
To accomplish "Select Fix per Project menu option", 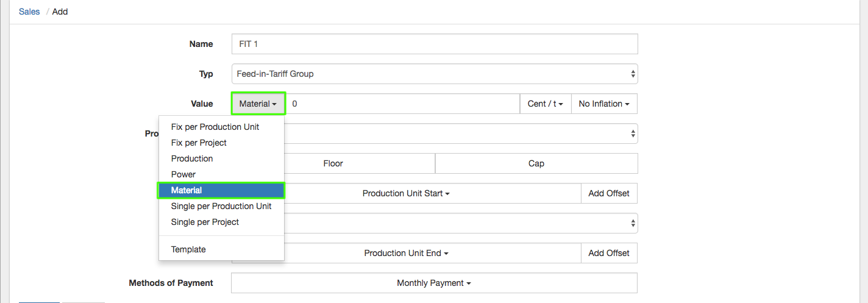I will click(x=199, y=143).
